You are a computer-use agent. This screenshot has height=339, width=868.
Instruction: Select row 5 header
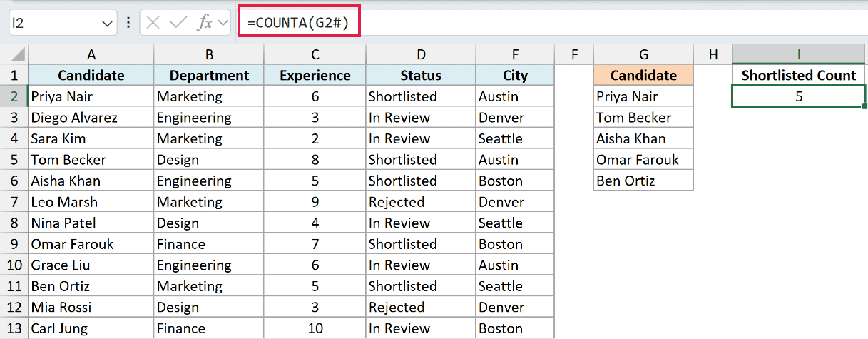coord(14,160)
